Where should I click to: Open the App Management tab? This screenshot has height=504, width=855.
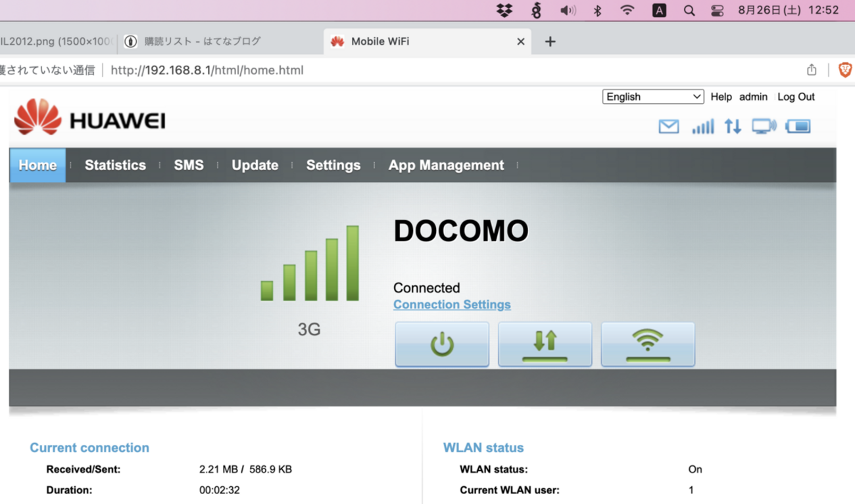click(446, 165)
